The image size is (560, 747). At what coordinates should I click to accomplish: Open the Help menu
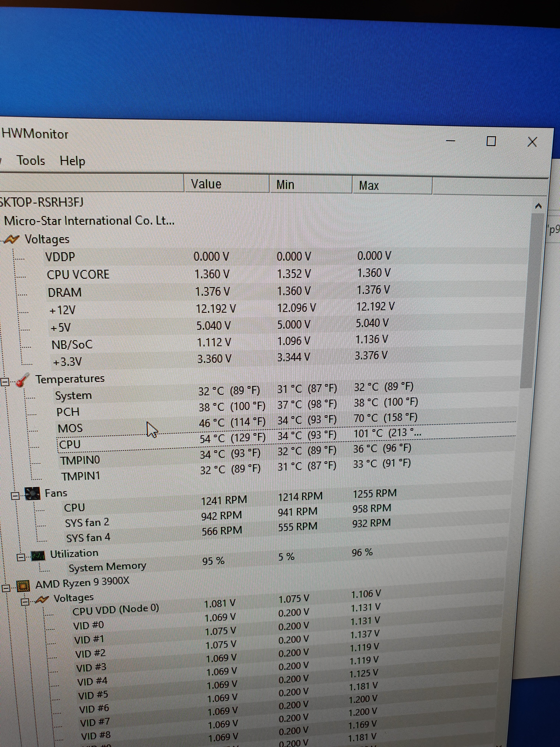(x=72, y=161)
